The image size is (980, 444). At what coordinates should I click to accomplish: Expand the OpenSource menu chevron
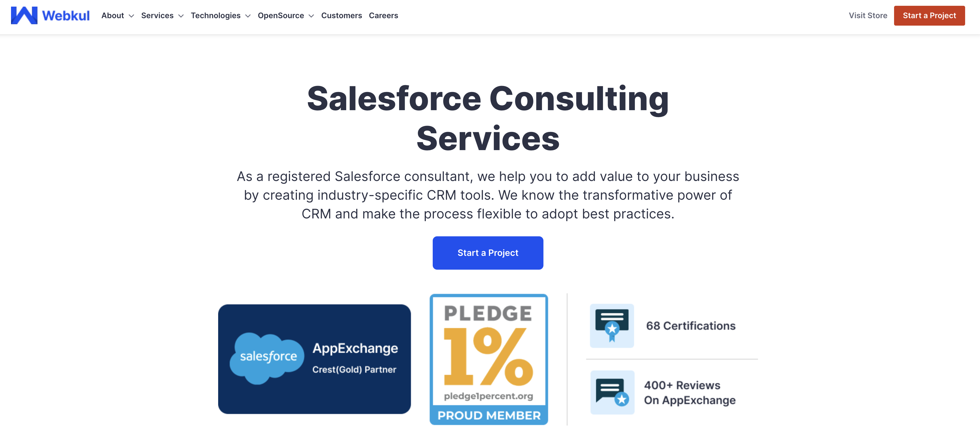click(311, 16)
